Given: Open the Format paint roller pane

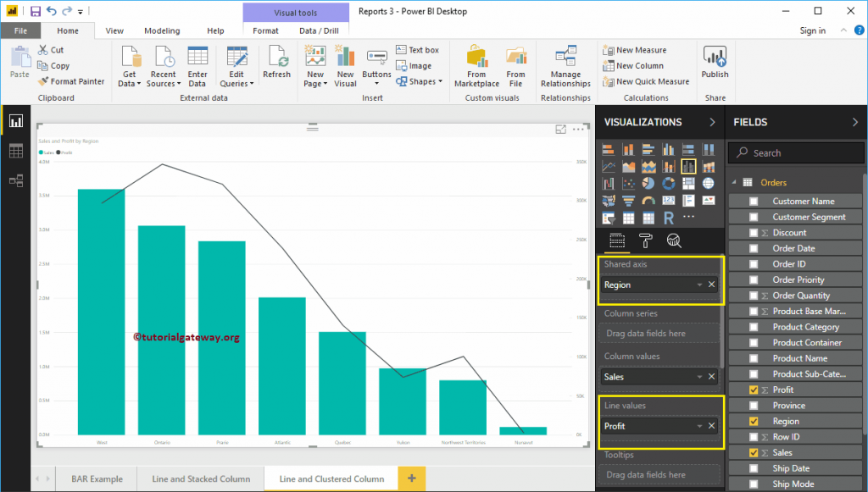Looking at the screenshot, I should 646,240.
